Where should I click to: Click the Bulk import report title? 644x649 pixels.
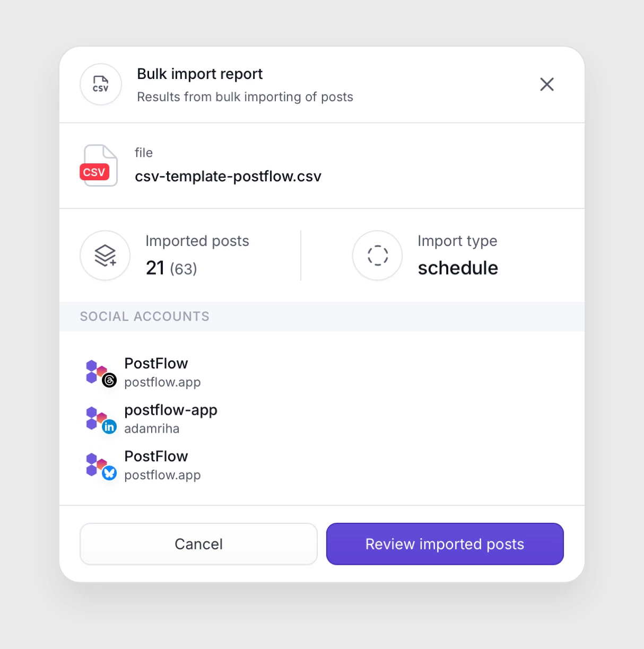(x=200, y=74)
